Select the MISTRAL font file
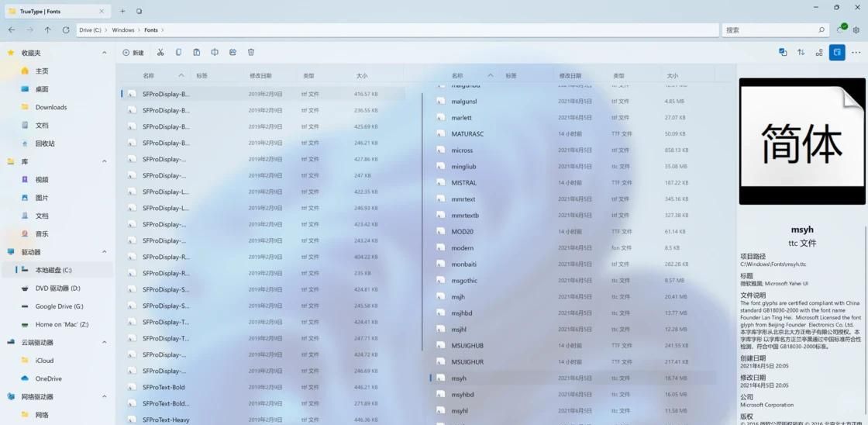 tap(573, 182)
